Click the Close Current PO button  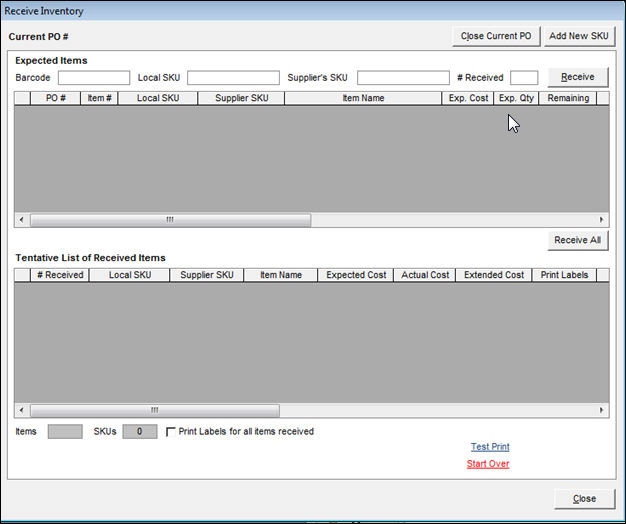pos(496,36)
